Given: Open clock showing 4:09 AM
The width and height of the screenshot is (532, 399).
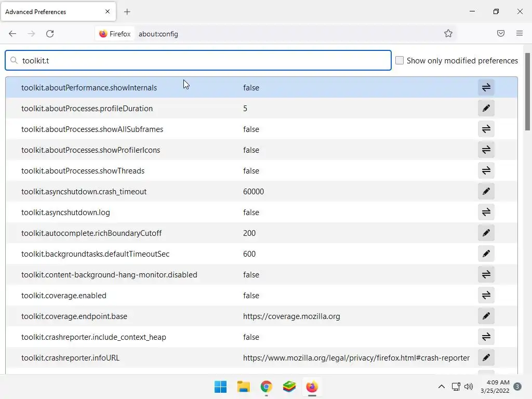Looking at the screenshot, I should (495, 387).
